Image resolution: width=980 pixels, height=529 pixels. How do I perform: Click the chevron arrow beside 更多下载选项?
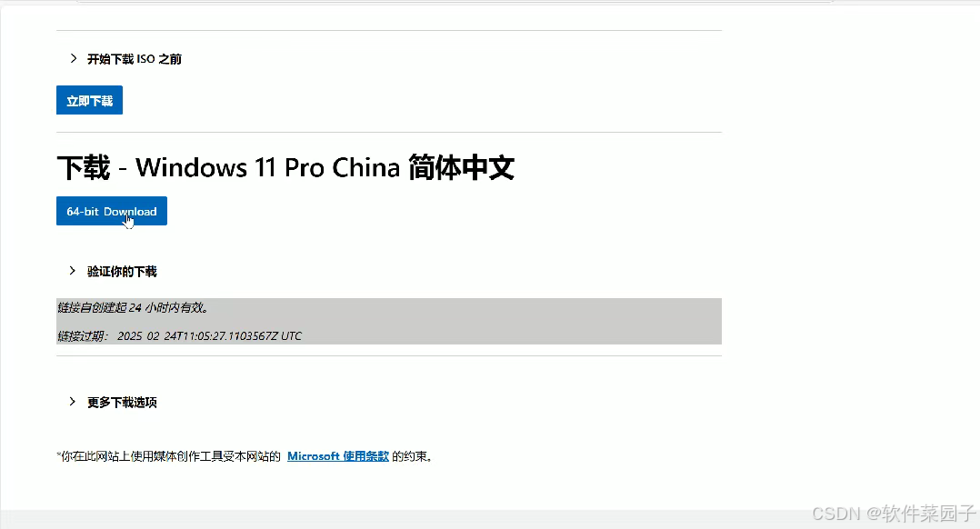point(73,402)
